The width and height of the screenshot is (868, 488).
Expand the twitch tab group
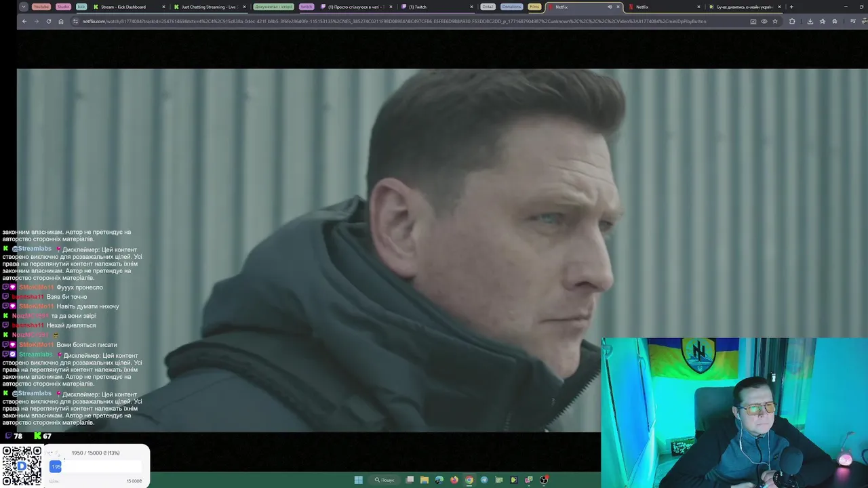(x=307, y=7)
